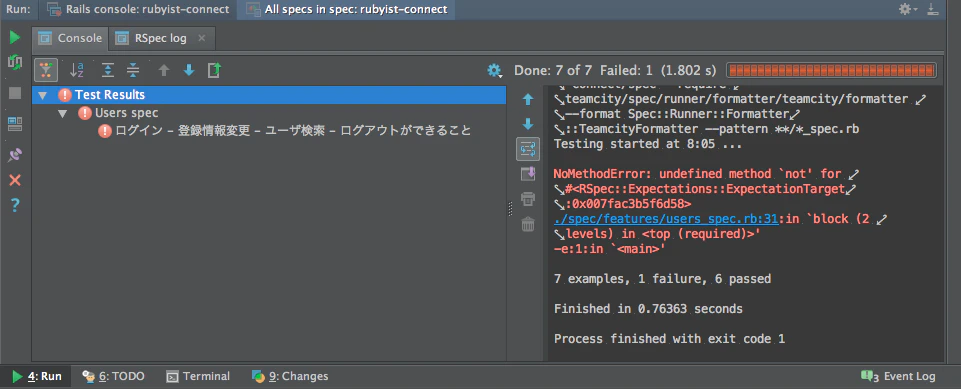The width and height of the screenshot is (961, 389).
Task: Clear the console with the trash icon
Action: 528,225
